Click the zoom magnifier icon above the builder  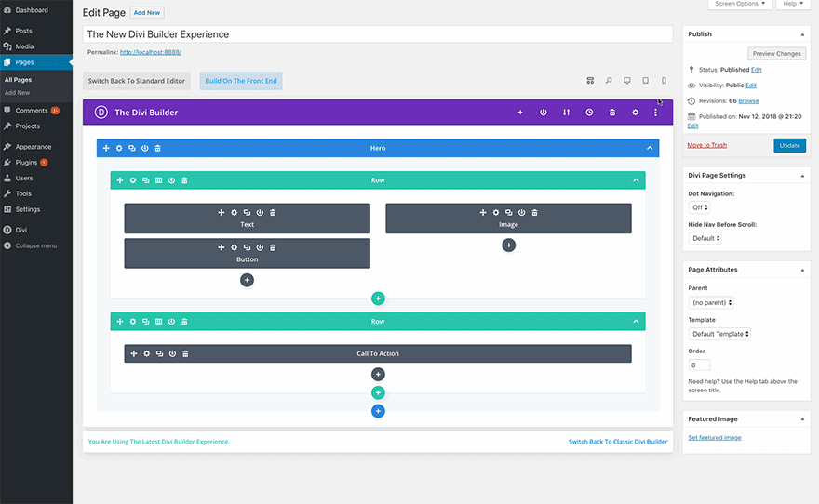click(x=609, y=81)
